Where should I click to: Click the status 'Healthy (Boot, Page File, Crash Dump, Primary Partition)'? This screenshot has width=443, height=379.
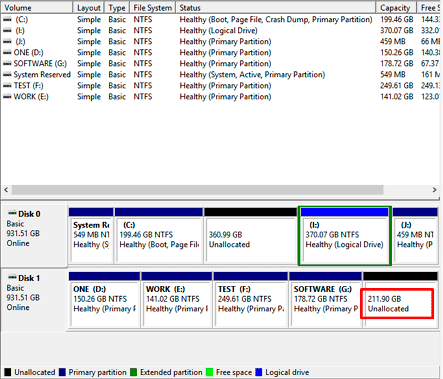[276, 20]
